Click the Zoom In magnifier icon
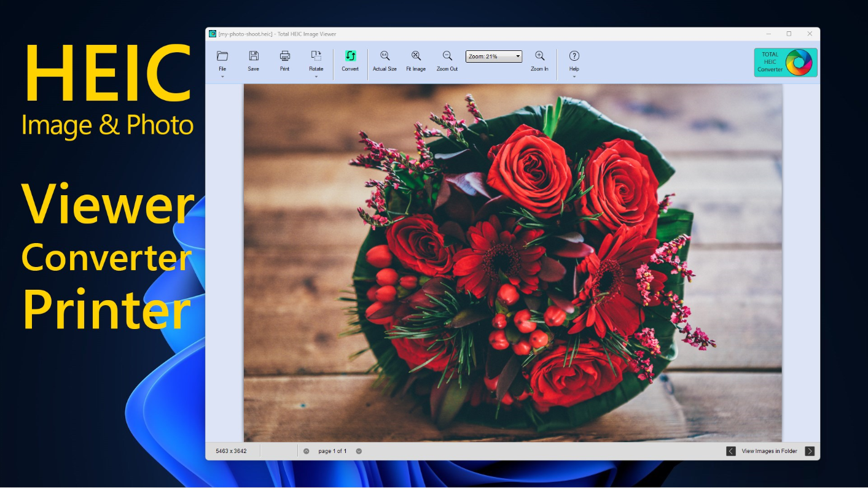 click(539, 56)
